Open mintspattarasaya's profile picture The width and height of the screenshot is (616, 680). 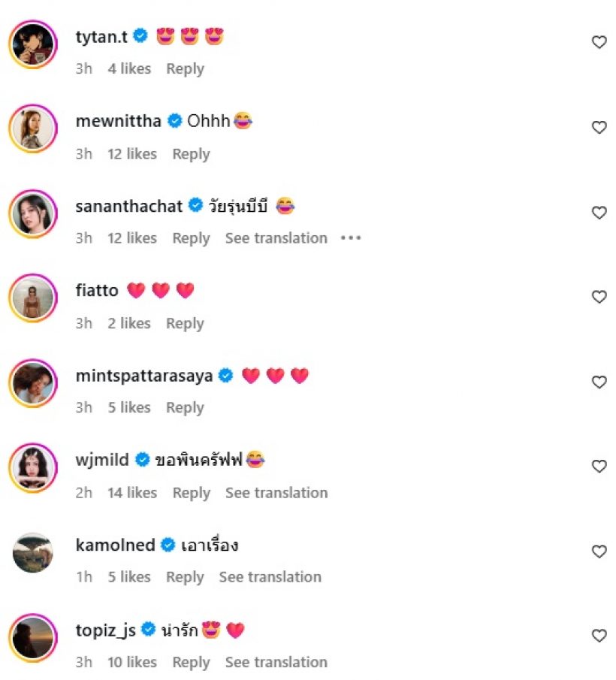(x=32, y=383)
